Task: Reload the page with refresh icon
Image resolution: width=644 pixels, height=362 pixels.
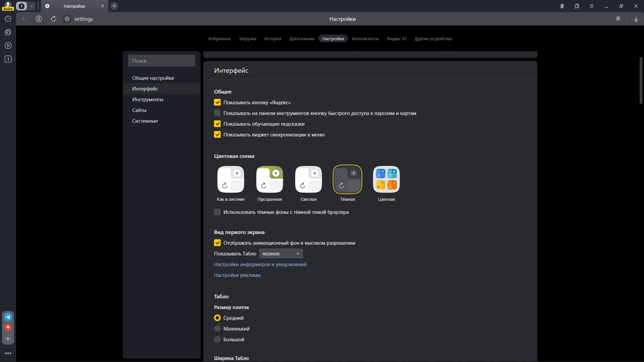Action: click(x=54, y=19)
